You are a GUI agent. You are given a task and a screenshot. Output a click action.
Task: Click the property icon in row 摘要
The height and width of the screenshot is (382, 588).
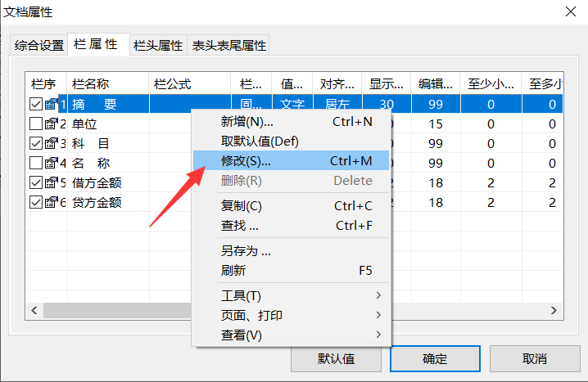pos(51,104)
